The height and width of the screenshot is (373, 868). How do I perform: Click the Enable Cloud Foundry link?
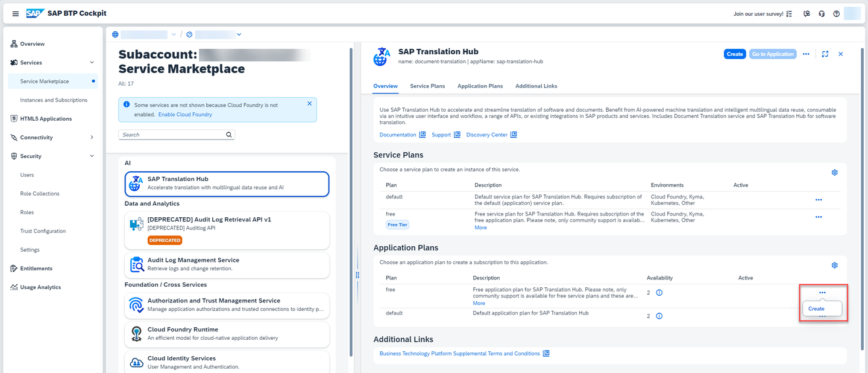[x=185, y=114]
